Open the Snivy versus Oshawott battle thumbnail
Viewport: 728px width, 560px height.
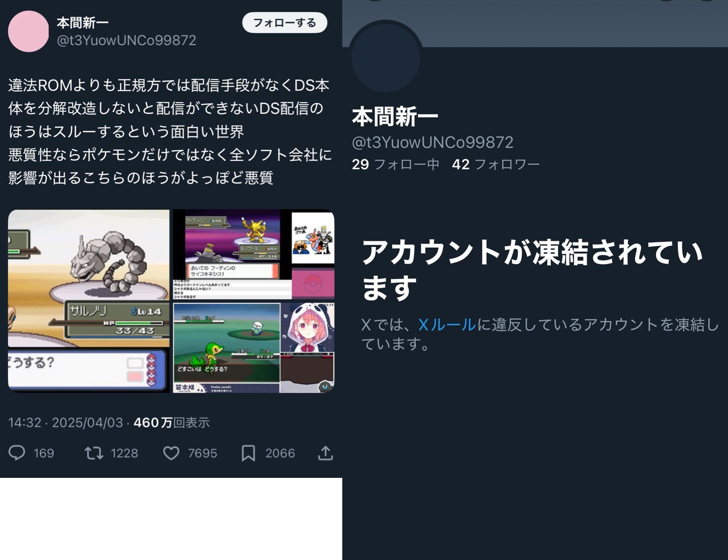tap(226, 348)
